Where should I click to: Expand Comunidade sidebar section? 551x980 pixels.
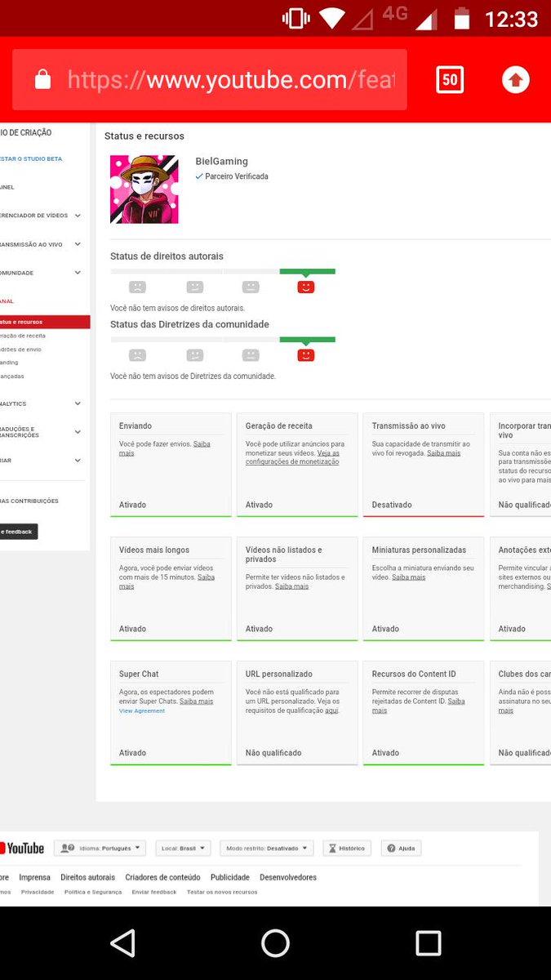tap(78, 273)
